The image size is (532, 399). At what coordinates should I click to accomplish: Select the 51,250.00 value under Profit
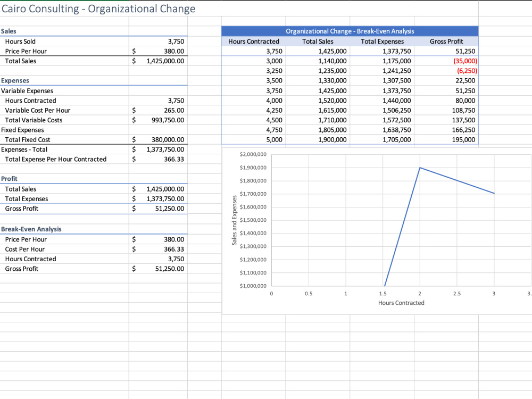170,209
